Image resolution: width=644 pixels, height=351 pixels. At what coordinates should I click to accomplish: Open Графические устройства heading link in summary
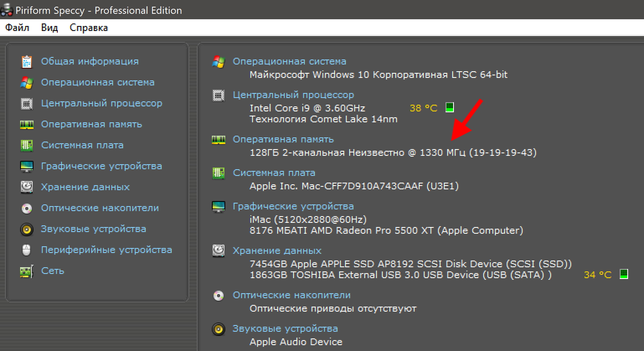(x=293, y=206)
